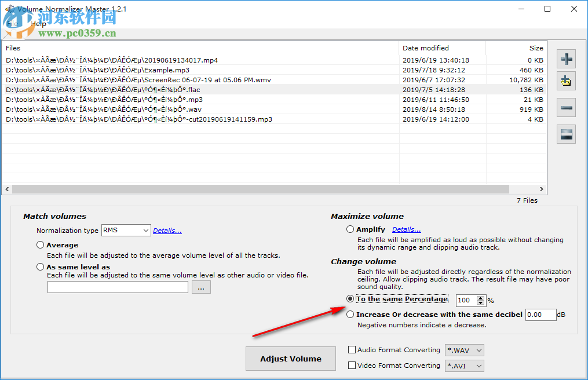The image size is (588, 380).
Task: Click the percentage spinner up arrow
Action: [x=480, y=297]
